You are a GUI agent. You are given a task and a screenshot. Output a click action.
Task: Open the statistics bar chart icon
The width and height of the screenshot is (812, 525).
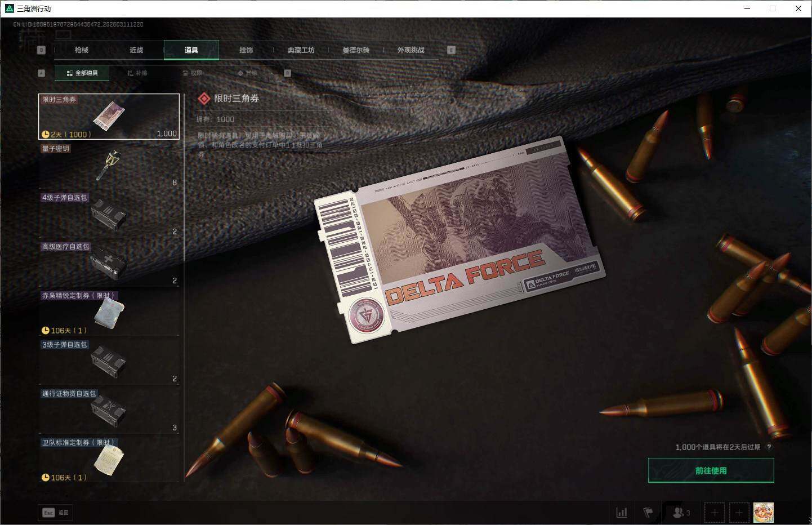[x=622, y=513]
